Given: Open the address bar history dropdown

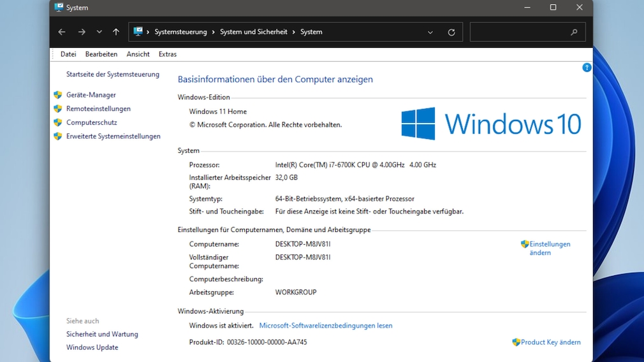Looking at the screenshot, I should coord(430,32).
